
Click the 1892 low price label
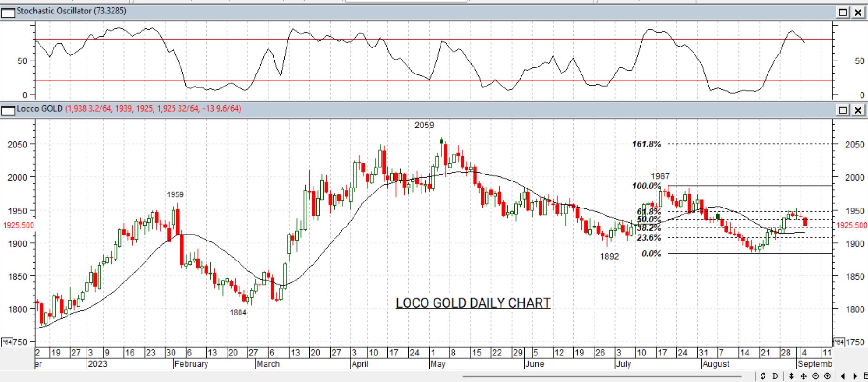coord(609,256)
